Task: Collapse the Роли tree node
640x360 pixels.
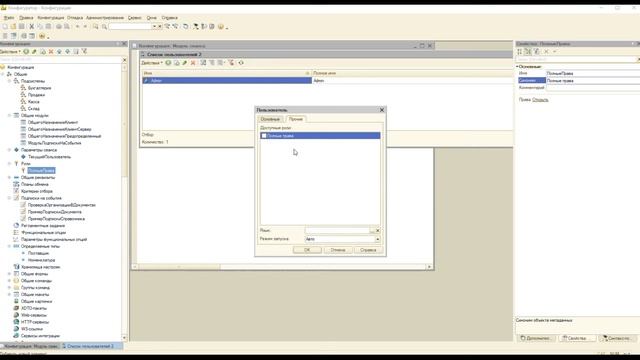Action: click(x=9, y=164)
